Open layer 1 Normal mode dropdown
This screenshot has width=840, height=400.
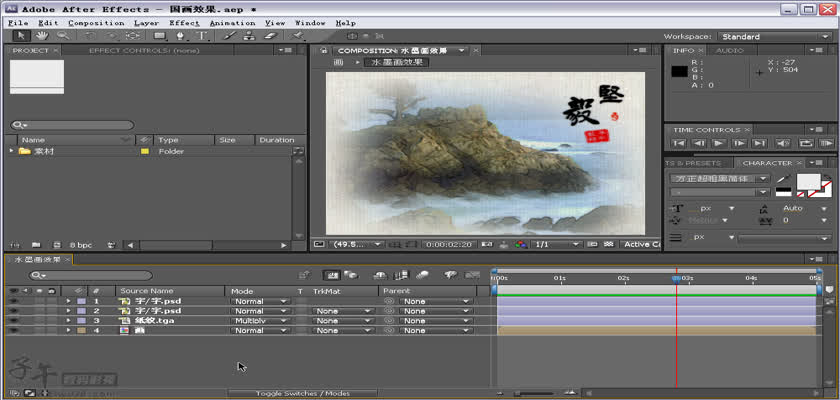[x=260, y=301]
